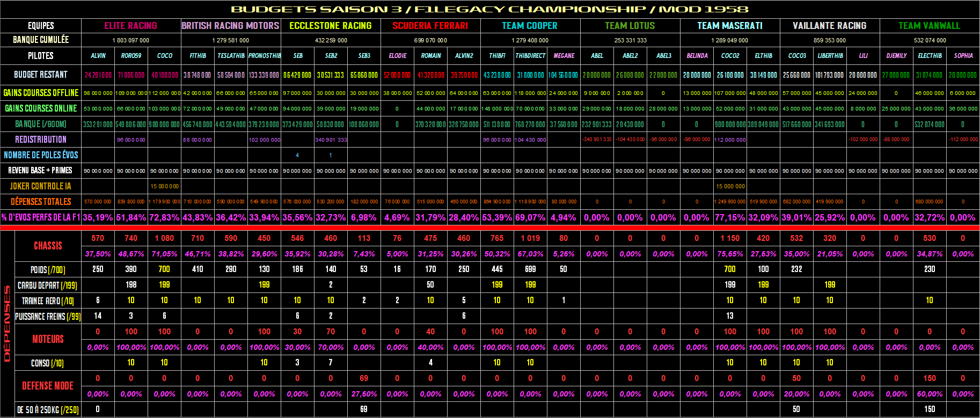Select pilot PRONOSTHIB cell
Viewport: 980px width, 418px height.
tap(264, 55)
